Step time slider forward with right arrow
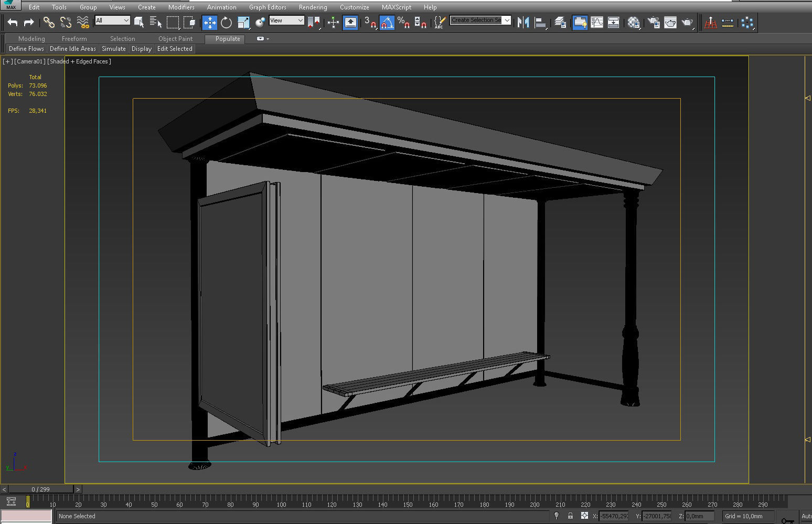Screen dimensions: 812x524 [x=78, y=489]
